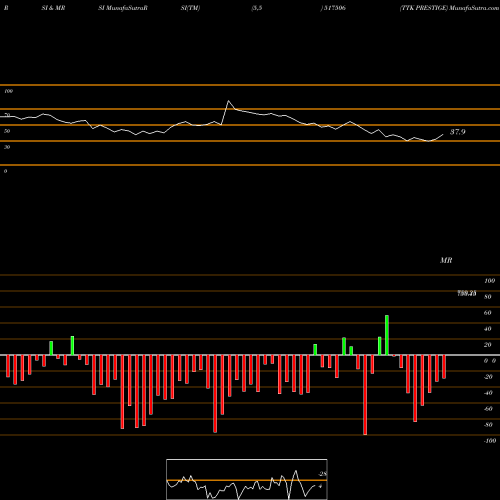Image resolution: width=500 pixels, height=500 pixels.
Task: Click the MR panel title label
Action: 446,260
